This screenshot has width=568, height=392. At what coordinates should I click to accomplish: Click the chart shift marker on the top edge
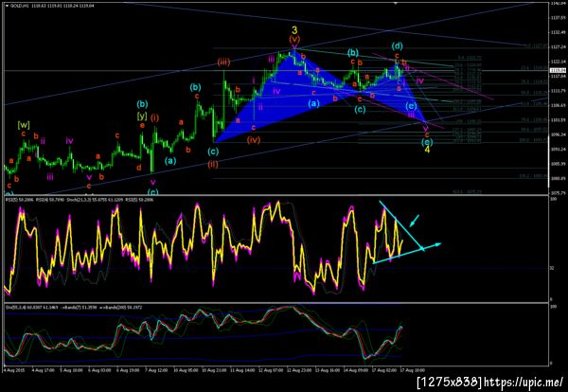pos(396,3)
